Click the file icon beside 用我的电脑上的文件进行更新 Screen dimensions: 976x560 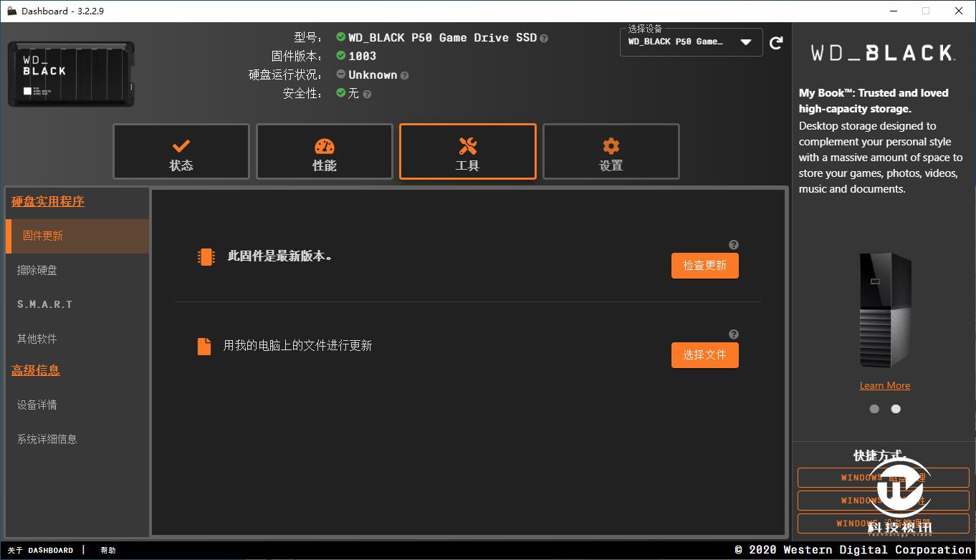[x=206, y=346]
